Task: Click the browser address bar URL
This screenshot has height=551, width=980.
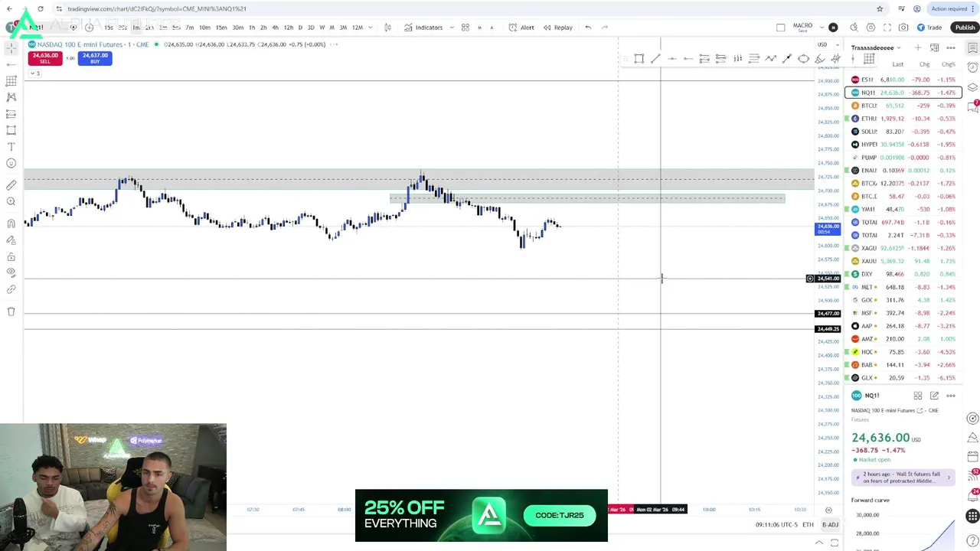Action: click(x=157, y=8)
